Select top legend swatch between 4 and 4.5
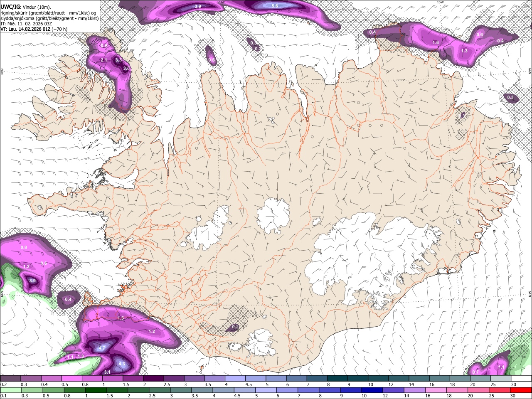Viewport: 532px width, 399px height. pos(235,379)
